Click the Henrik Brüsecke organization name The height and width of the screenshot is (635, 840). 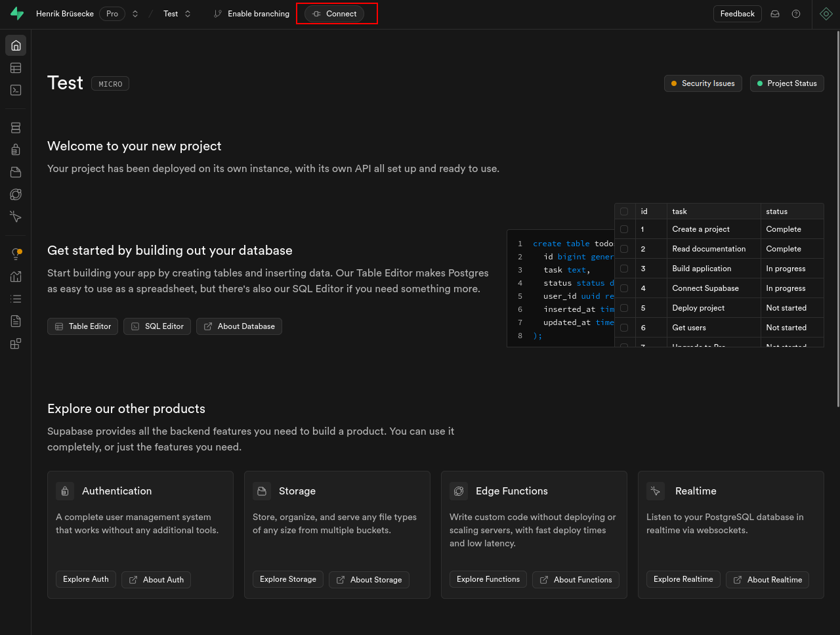click(65, 14)
